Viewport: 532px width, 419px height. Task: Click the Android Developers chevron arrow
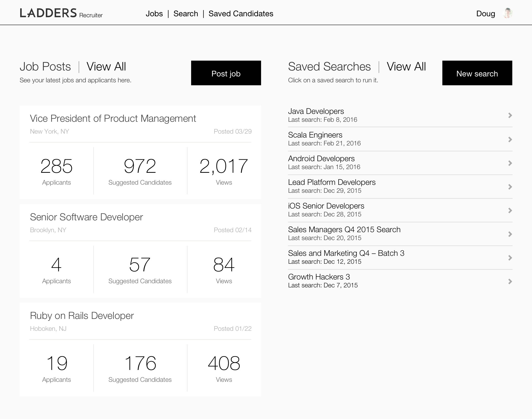510,163
